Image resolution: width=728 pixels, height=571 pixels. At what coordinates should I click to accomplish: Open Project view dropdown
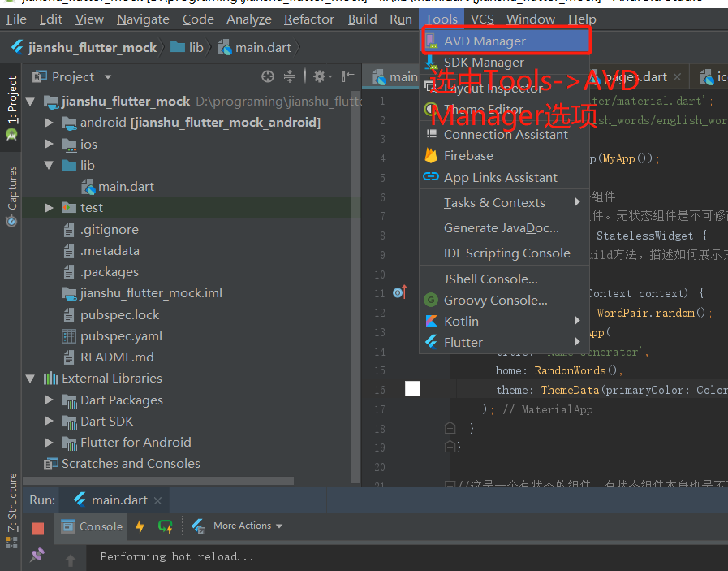[108, 76]
